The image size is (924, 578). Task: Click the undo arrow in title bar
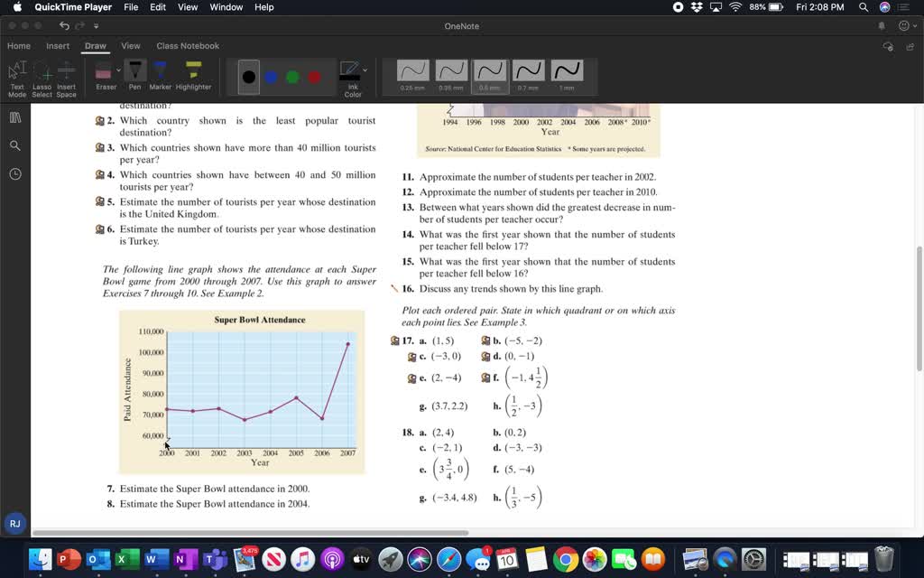(x=64, y=26)
